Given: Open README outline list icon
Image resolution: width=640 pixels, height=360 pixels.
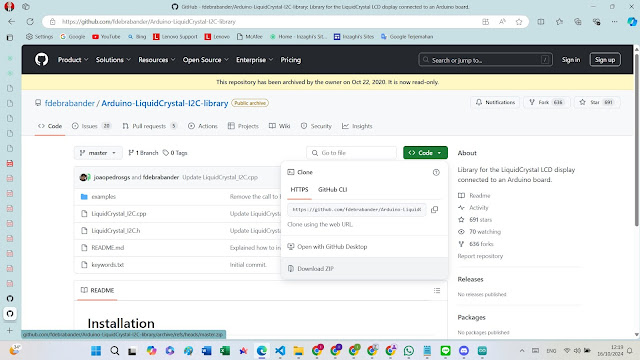Looking at the screenshot, I should point(437,290).
